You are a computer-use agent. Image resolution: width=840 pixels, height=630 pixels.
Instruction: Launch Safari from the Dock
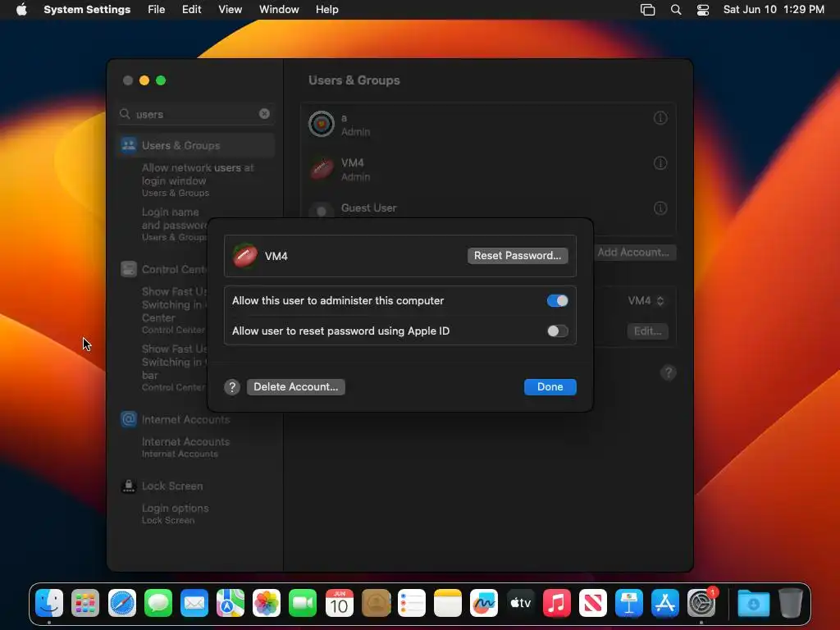tap(121, 603)
